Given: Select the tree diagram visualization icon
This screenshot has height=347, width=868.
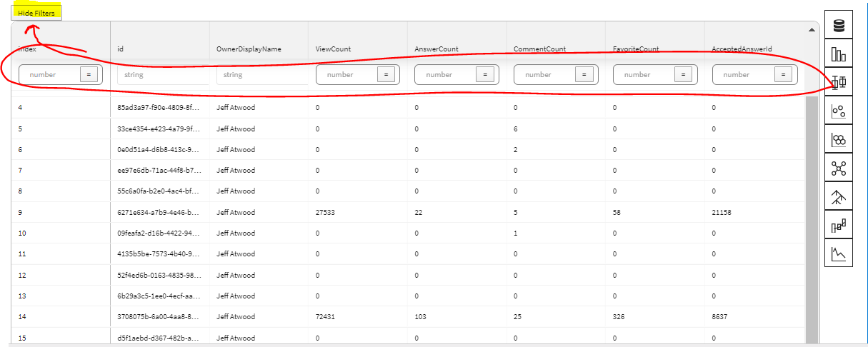Looking at the screenshot, I should point(839,196).
